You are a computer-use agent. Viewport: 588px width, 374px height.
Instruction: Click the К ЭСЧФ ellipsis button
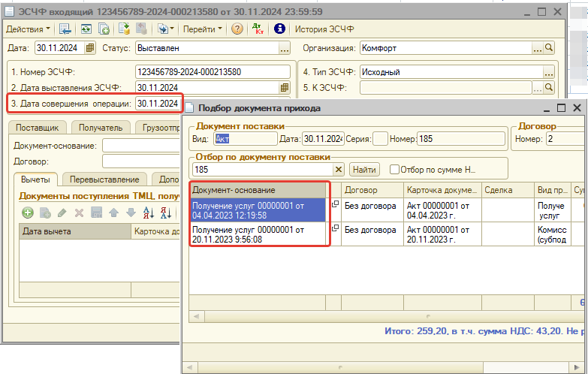tap(538, 88)
